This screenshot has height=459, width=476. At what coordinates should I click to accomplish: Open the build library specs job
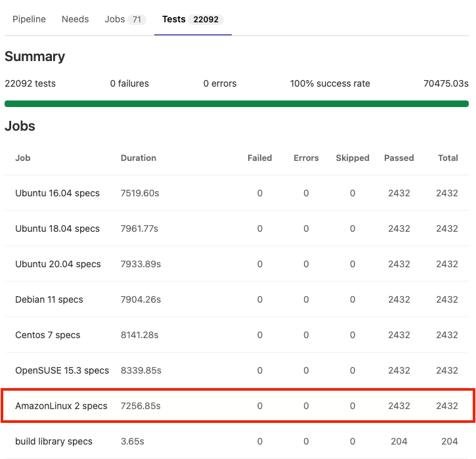54,441
